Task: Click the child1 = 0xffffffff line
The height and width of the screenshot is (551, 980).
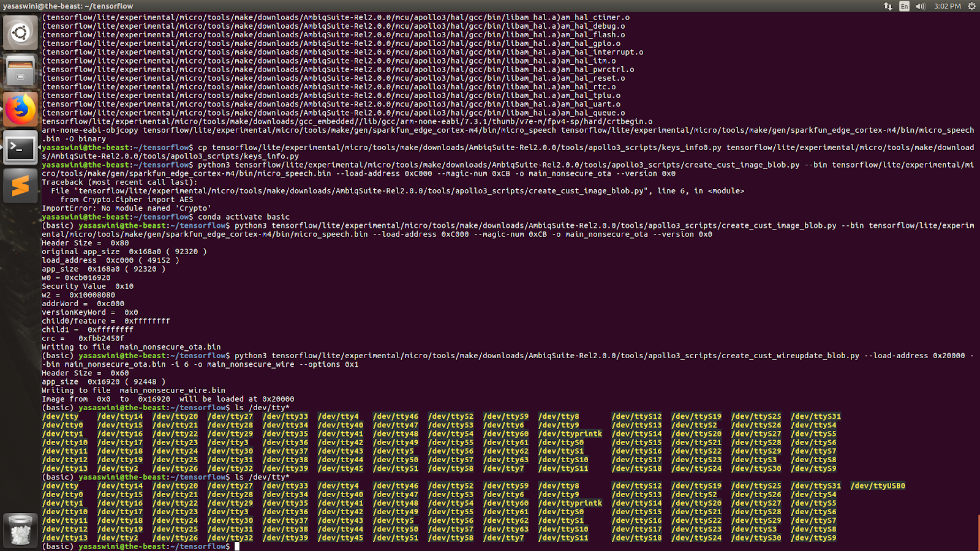Action: 88,329
